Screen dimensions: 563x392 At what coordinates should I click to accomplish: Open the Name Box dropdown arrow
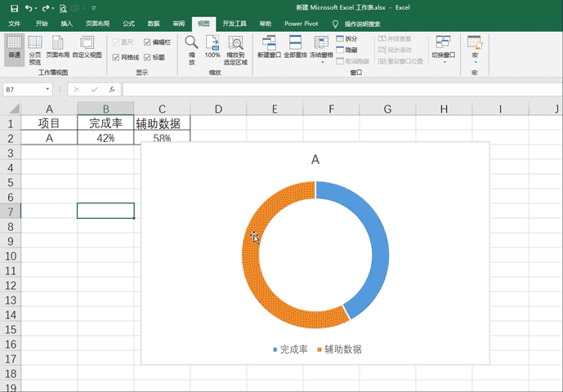pyautogui.click(x=47, y=89)
